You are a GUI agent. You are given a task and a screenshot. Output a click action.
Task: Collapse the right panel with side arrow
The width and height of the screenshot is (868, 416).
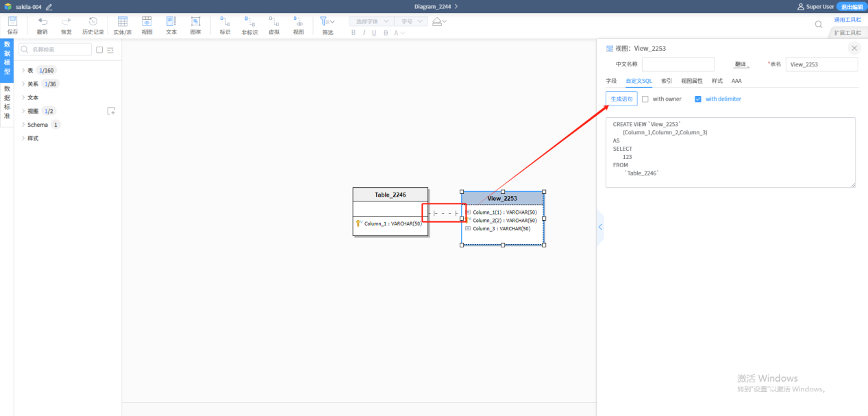600,227
